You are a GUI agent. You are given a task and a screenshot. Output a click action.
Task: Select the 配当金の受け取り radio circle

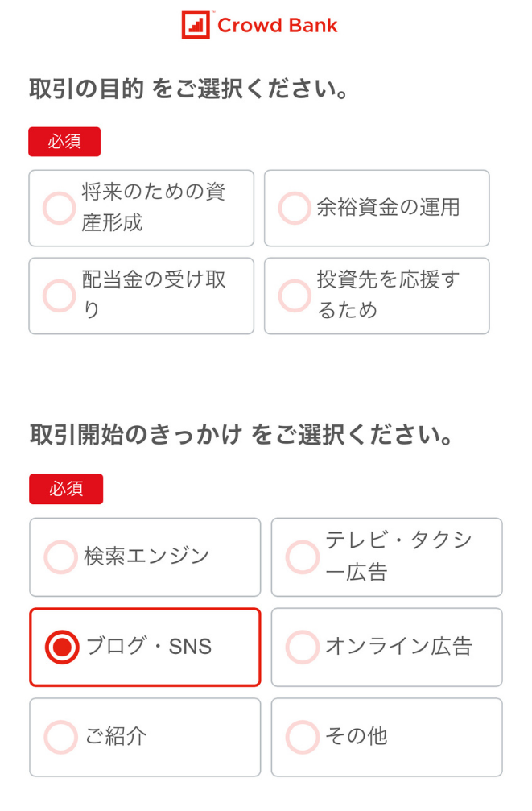coord(60,296)
